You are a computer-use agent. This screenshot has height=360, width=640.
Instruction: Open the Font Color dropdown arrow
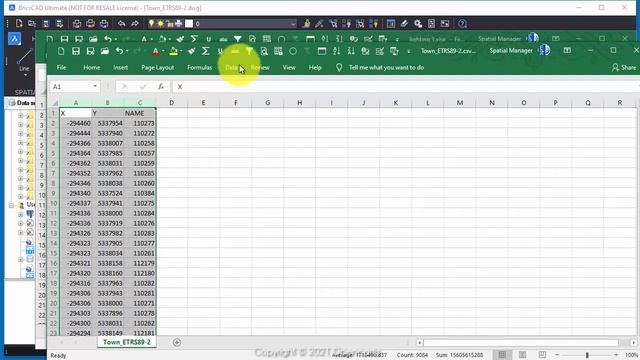pyautogui.click(x=163, y=51)
